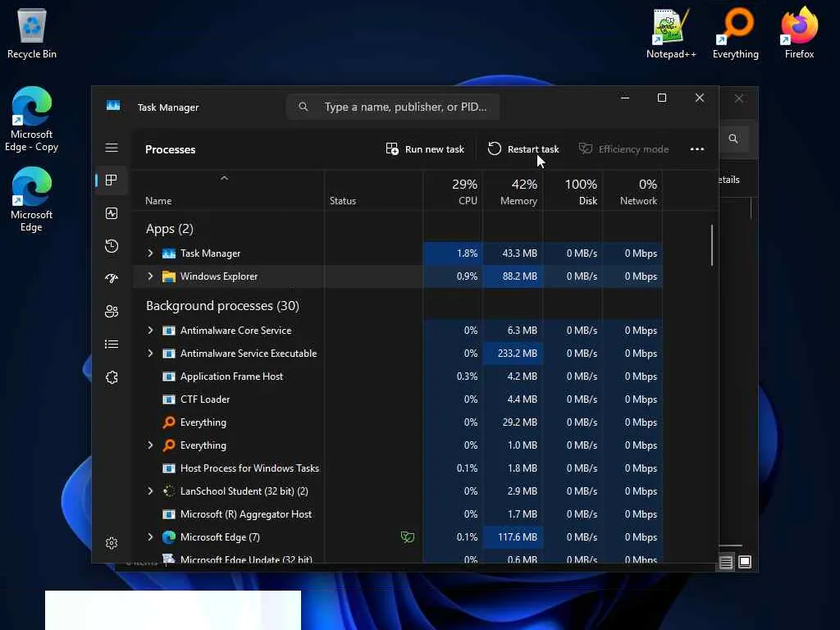The image size is (840, 630).
Task: Select Microsoft (R) Aggregator Host row
Action: click(x=398, y=514)
